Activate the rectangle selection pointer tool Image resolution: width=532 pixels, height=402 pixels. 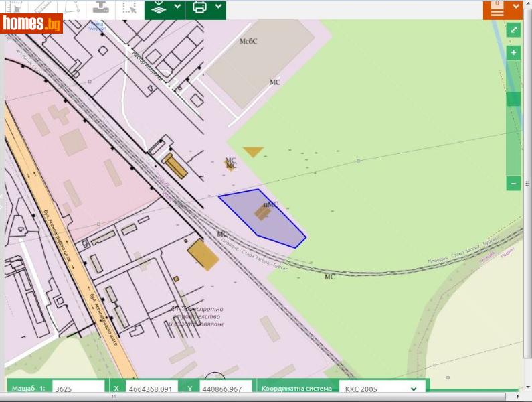tap(130, 8)
